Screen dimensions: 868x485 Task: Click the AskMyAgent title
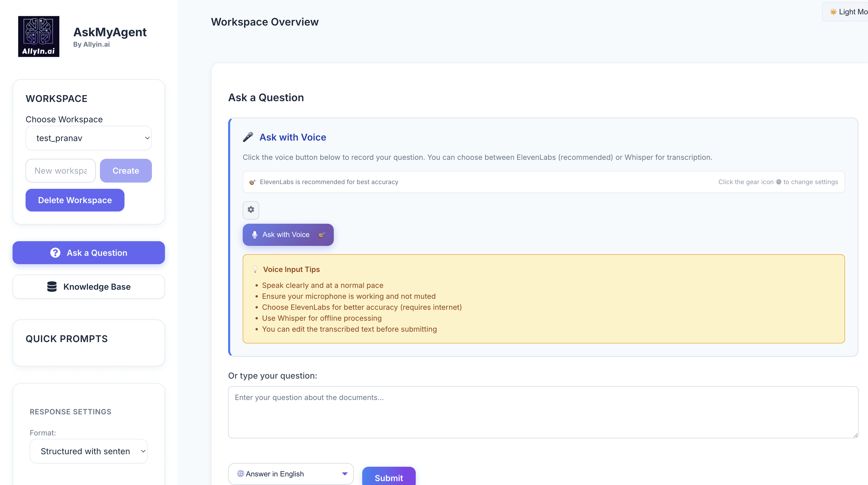pos(110,32)
